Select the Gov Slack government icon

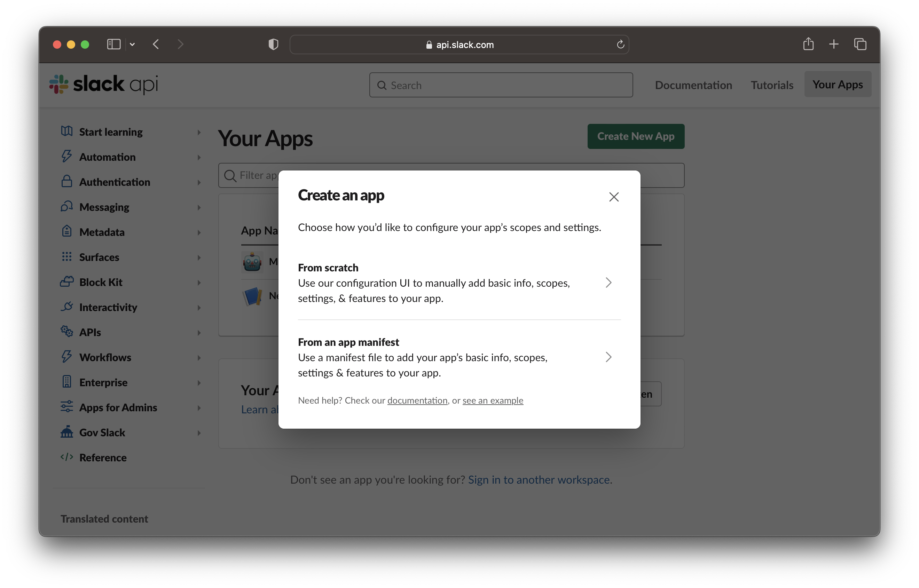pyautogui.click(x=67, y=432)
